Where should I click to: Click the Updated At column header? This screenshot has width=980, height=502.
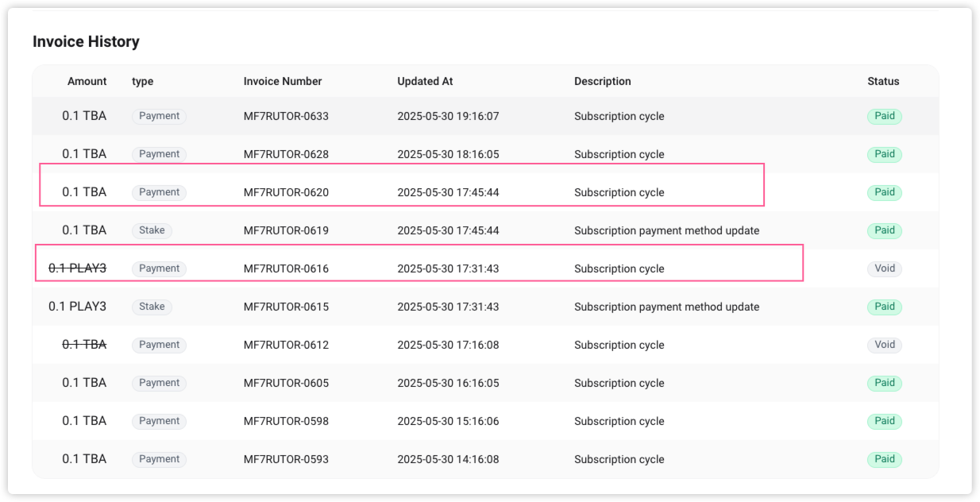425,81
